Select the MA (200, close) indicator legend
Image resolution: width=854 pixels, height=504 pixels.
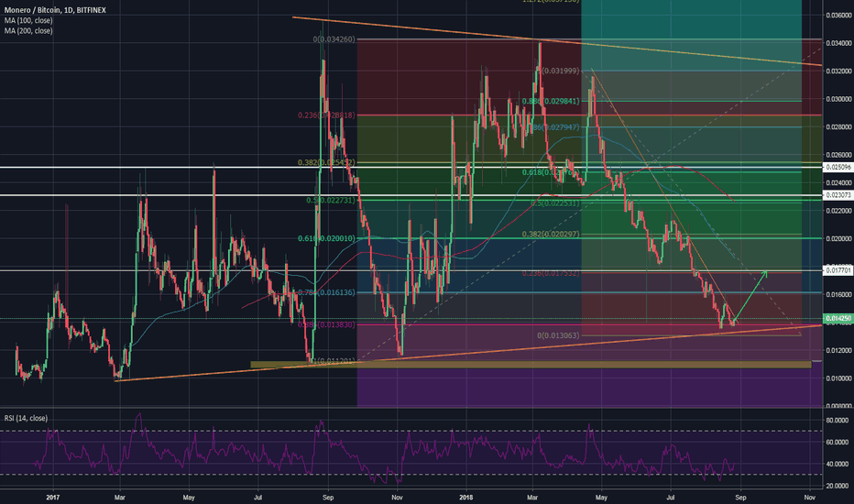28,31
